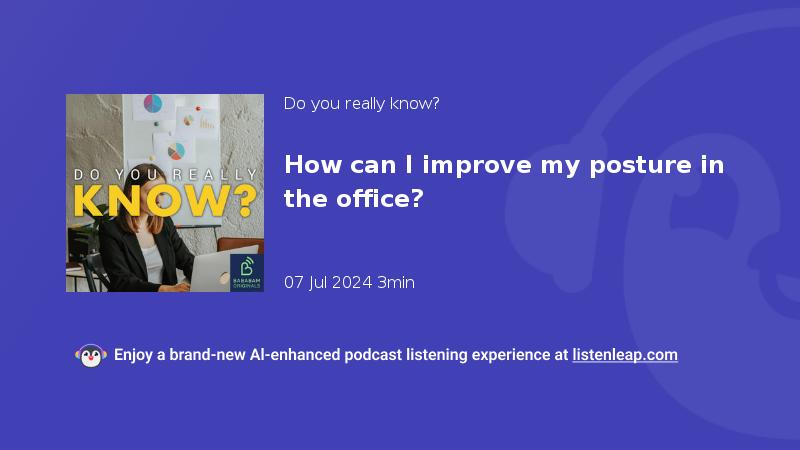
Task: Click the "Do you really know?" podcast name
Action: click(361, 104)
